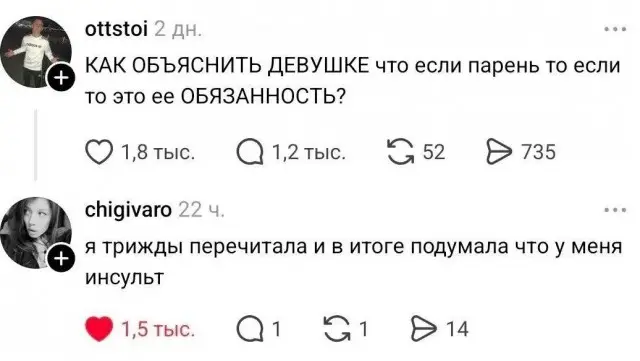Click the 1,8 тыс. like count

click(x=158, y=152)
